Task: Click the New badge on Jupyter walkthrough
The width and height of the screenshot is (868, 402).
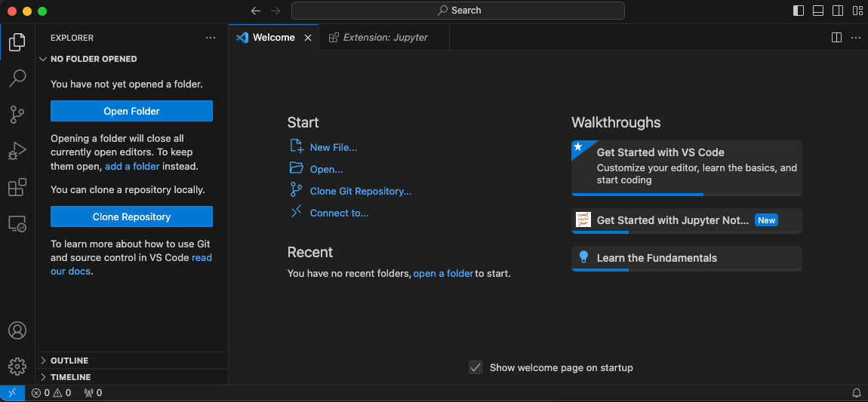Action: (x=767, y=220)
